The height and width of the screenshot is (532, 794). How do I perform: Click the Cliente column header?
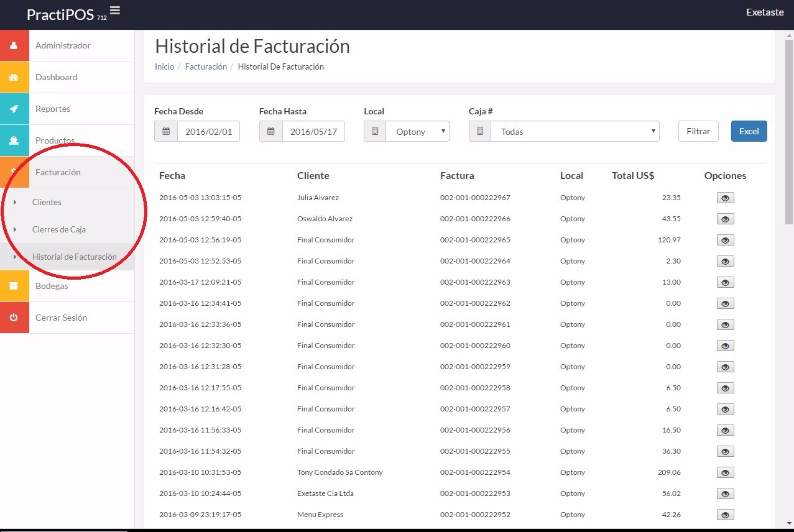[313, 176]
